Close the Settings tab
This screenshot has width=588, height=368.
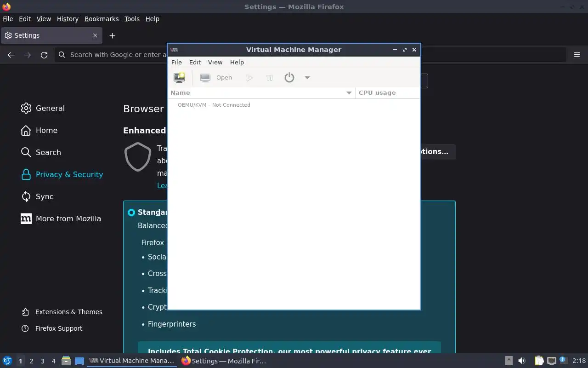pos(95,35)
